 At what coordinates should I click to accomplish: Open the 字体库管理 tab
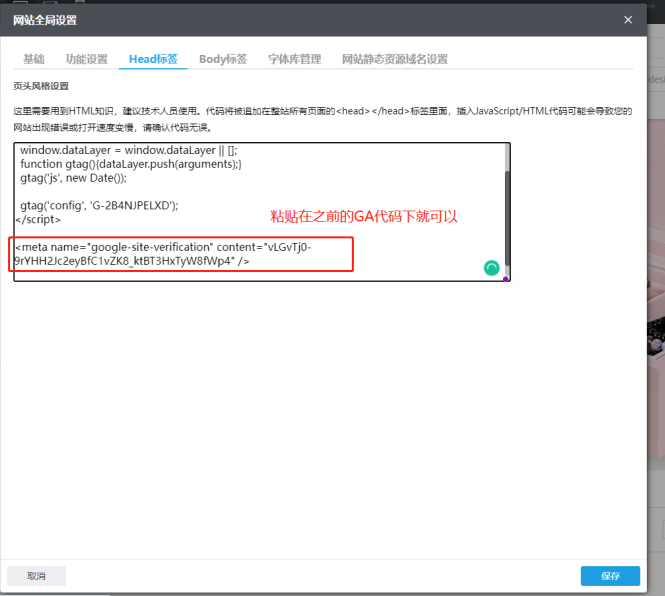coord(295,59)
